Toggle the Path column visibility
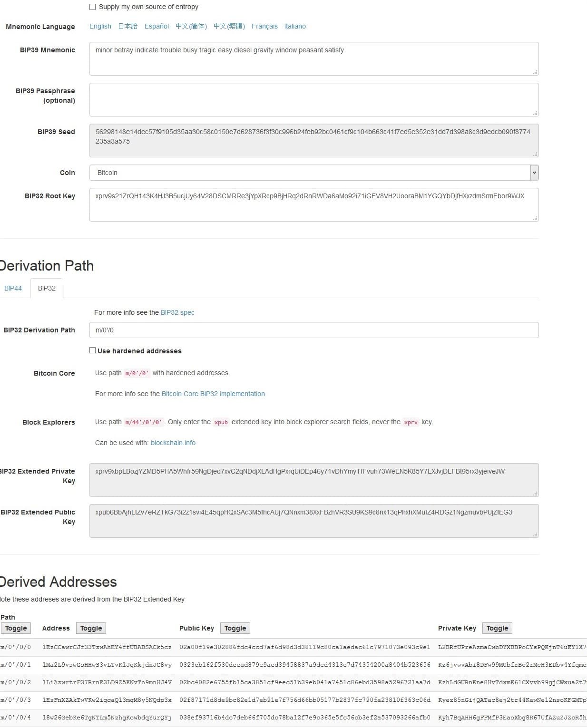Screen dimensions: 587x728 pyautogui.click(x=16, y=628)
